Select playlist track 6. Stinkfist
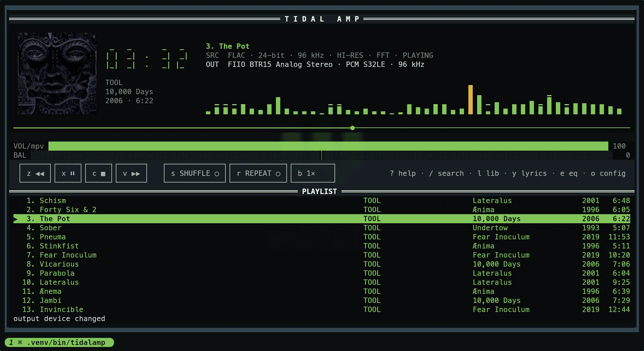 pyautogui.click(x=322, y=246)
